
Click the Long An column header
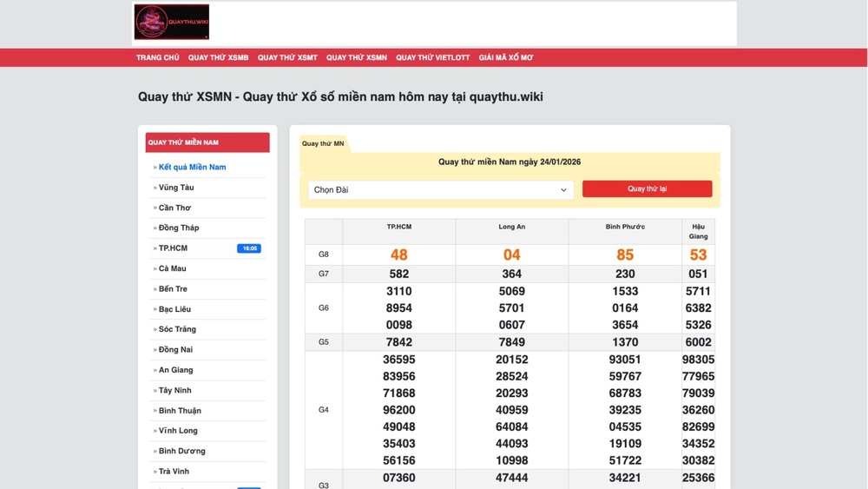point(511,227)
